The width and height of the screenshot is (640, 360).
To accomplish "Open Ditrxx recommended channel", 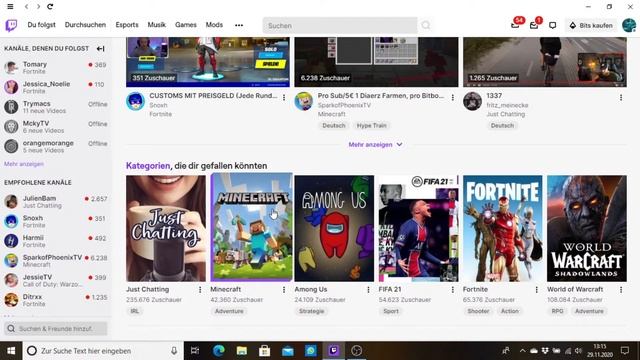I will 56,300.
